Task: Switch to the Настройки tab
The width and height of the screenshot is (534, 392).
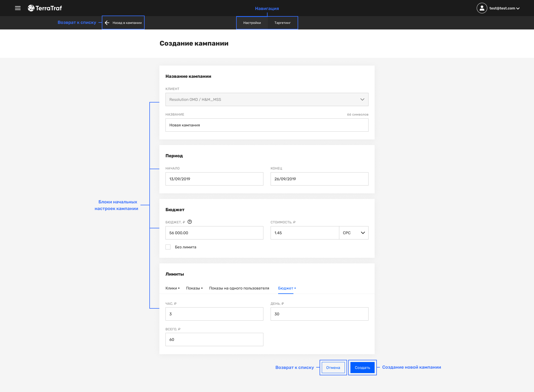Action: coord(252,23)
